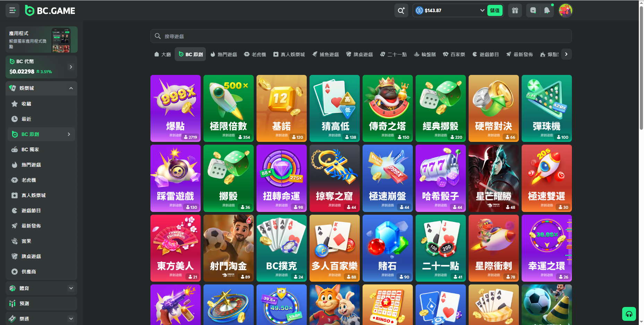Launch the 硬幣對決 game tile

pyautogui.click(x=494, y=108)
